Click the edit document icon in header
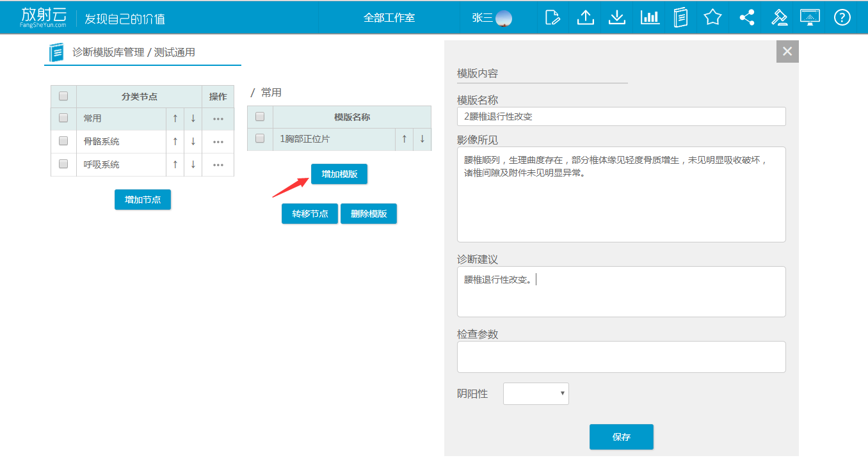 pos(553,17)
